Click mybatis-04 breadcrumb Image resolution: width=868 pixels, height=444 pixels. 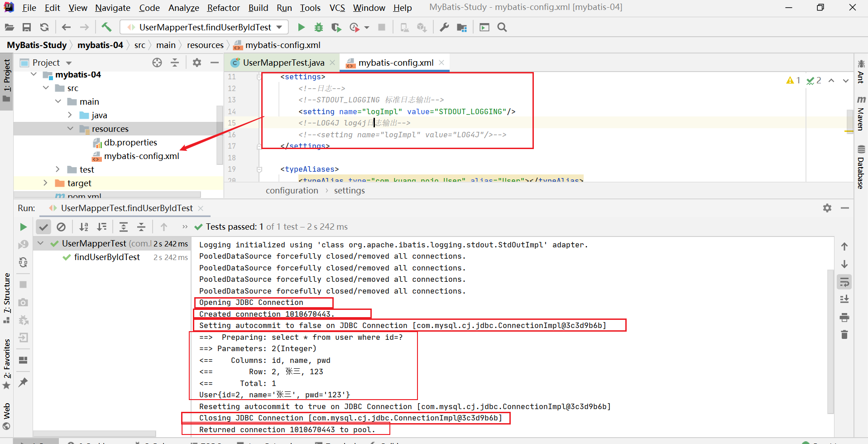[x=100, y=45]
